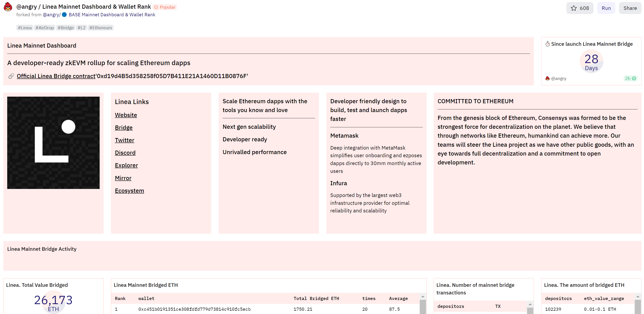Select the #AirDrop tag
The image size is (644, 314).
coord(45,28)
